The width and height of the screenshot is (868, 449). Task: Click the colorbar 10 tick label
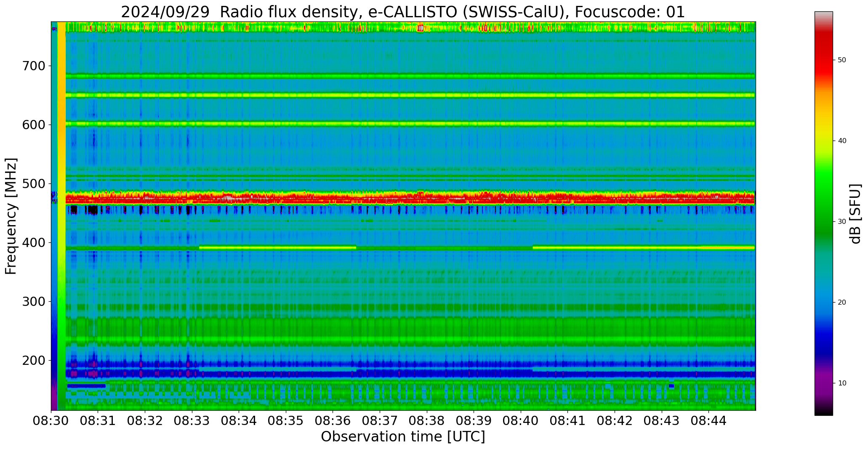click(x=842, y=383)
